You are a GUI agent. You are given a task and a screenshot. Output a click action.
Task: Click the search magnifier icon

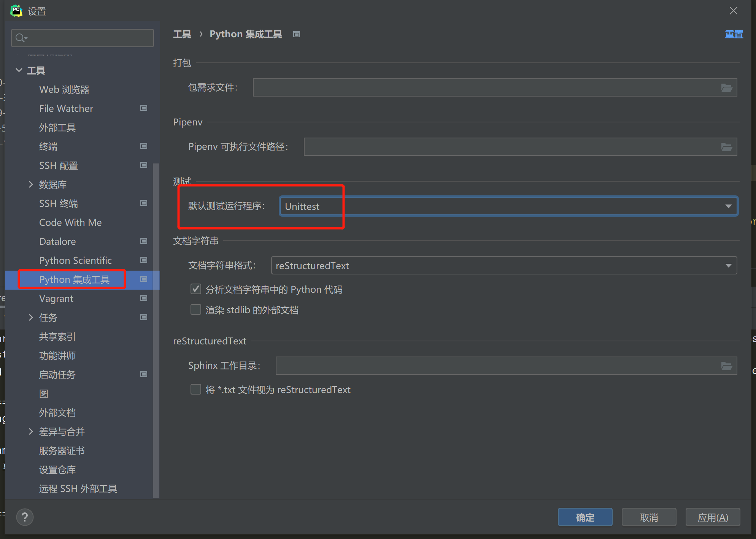point(21,38)
